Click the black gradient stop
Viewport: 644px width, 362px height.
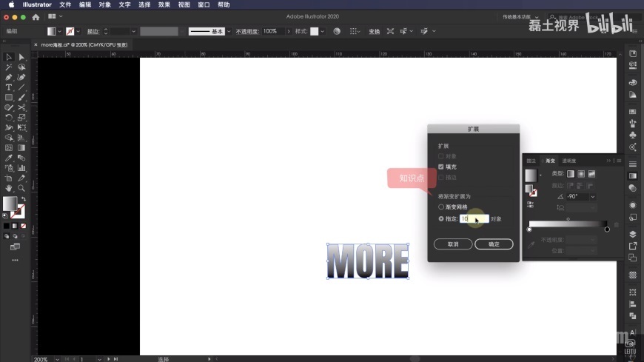point(607,229)
